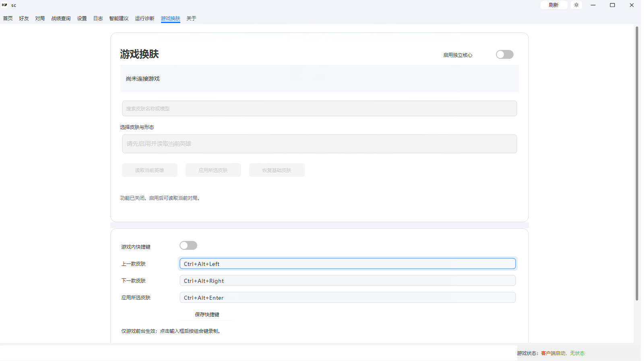Turn on the 游戏内快捷键 toggle
Screen dimensions: 644x361
188,245
